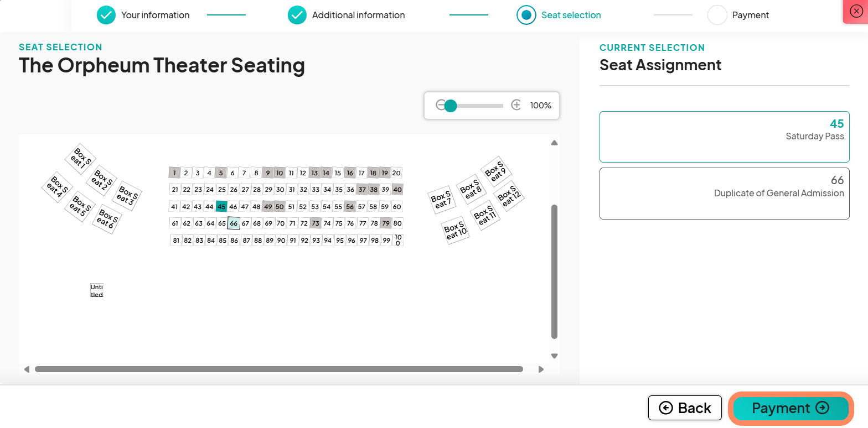
Task: Click the zoom in plus icon
Action: coord(516,105)
